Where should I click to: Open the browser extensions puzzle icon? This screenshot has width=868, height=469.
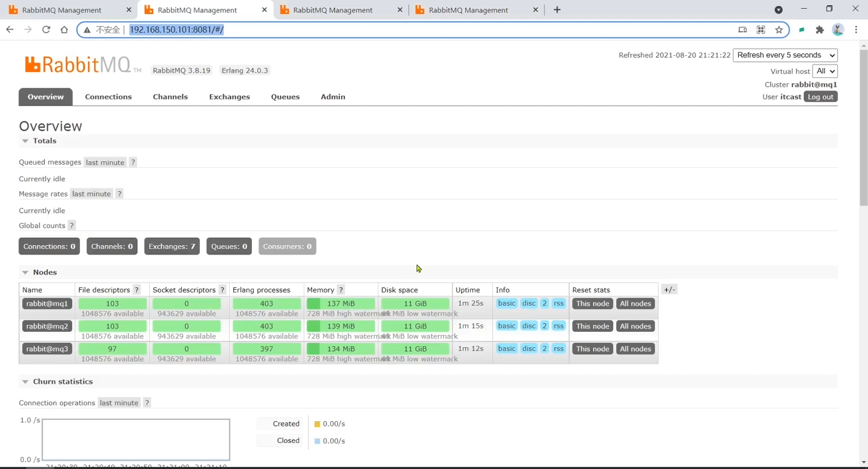pos(820,29)
